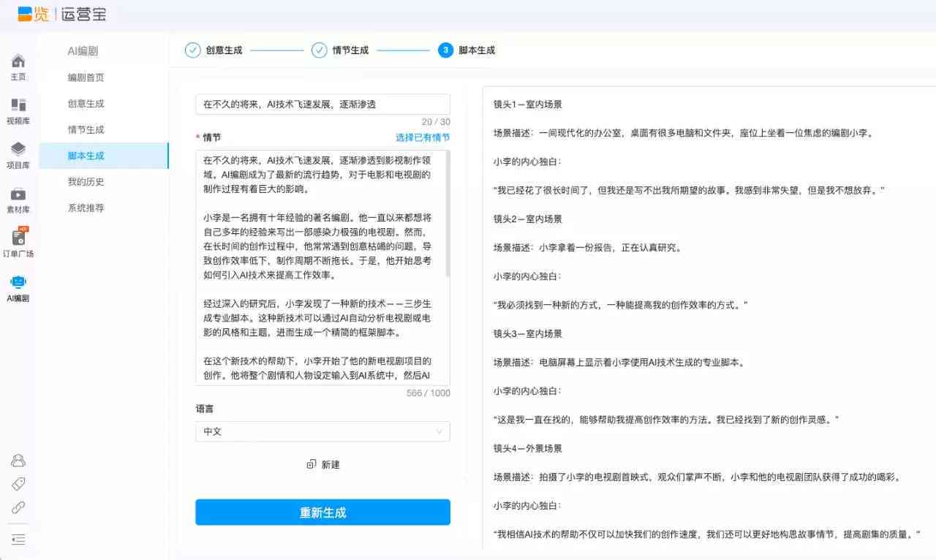
Task: Click the 镜头4－外景场景 line in script
Action: point(528,448)
